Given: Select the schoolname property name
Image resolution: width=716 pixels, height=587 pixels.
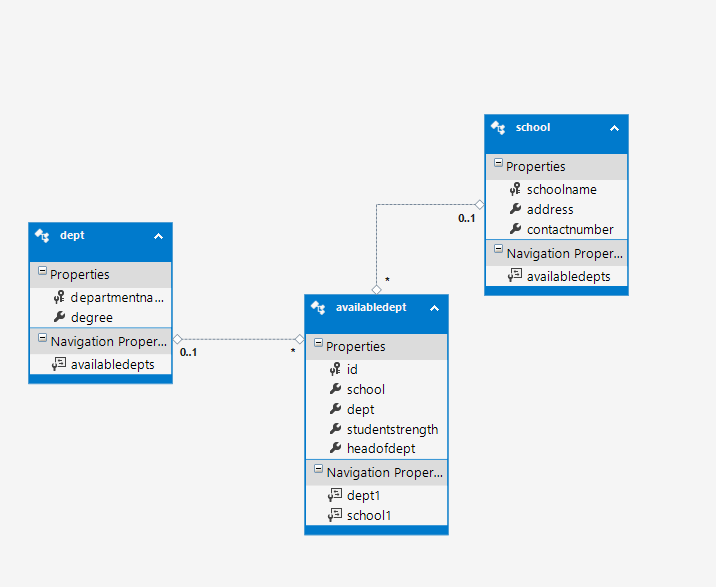Looking at the screenshot, I should (x=562, y=190).
